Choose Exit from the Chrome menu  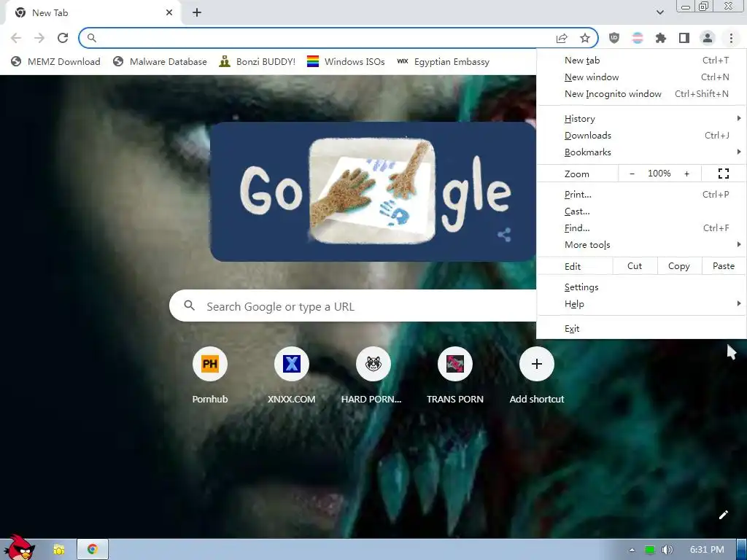tap(642, 329)
